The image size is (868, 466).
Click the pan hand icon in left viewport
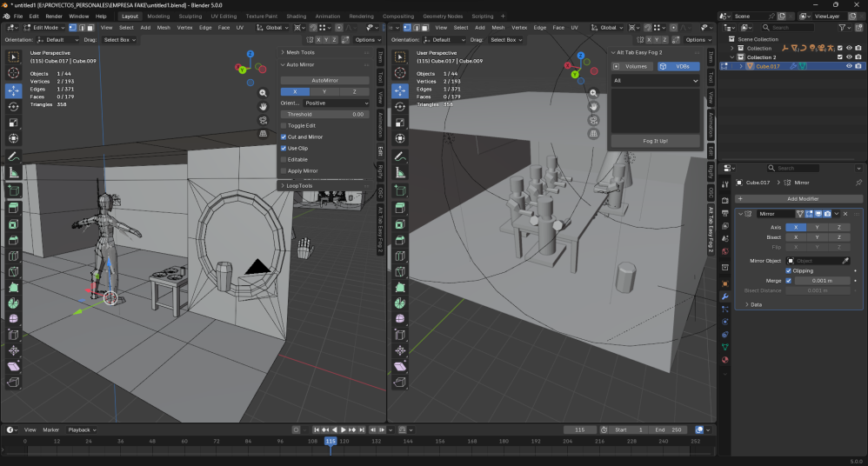(x=263, y=106)
